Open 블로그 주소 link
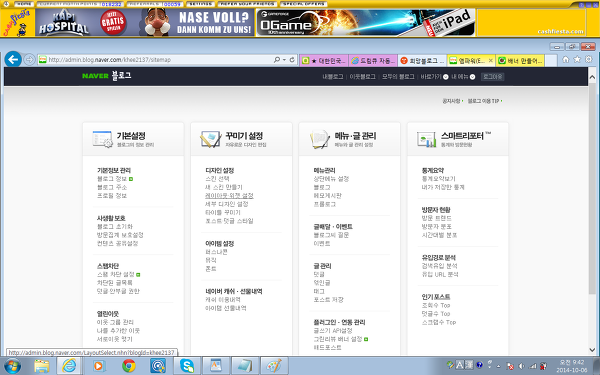The height and width of the screenshot is (375, 600). click(x=112, y=187)
